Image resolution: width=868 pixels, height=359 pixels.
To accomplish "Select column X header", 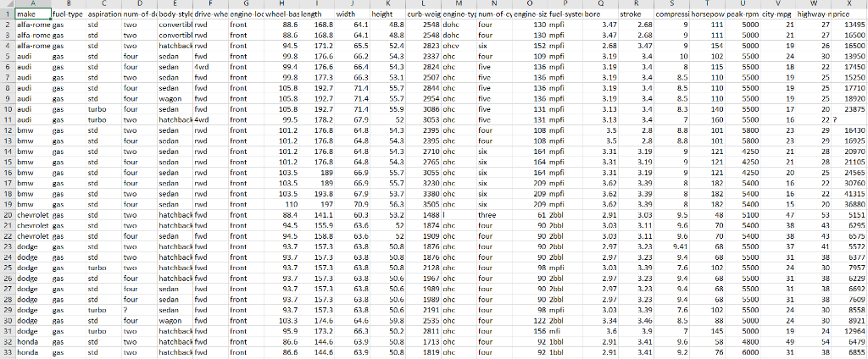I will click(849, 3).
